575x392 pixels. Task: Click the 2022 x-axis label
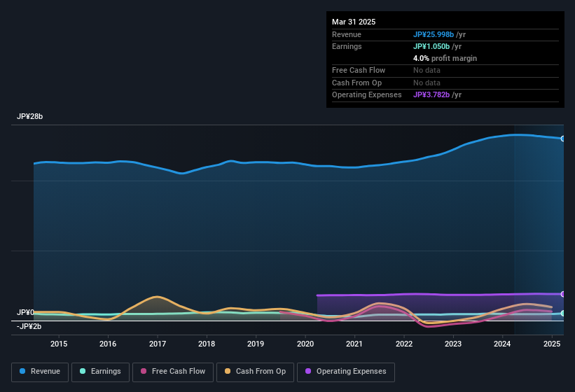pos(404,344)
